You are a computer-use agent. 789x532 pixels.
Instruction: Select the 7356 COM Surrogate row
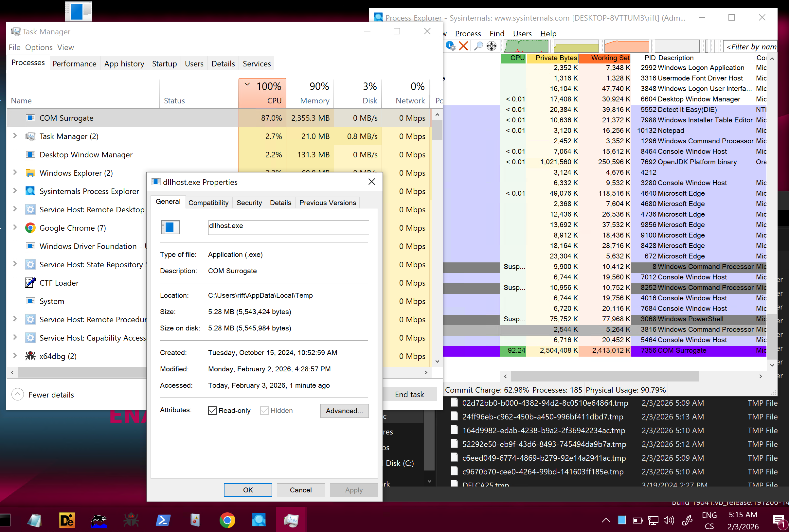coord(605,350)
